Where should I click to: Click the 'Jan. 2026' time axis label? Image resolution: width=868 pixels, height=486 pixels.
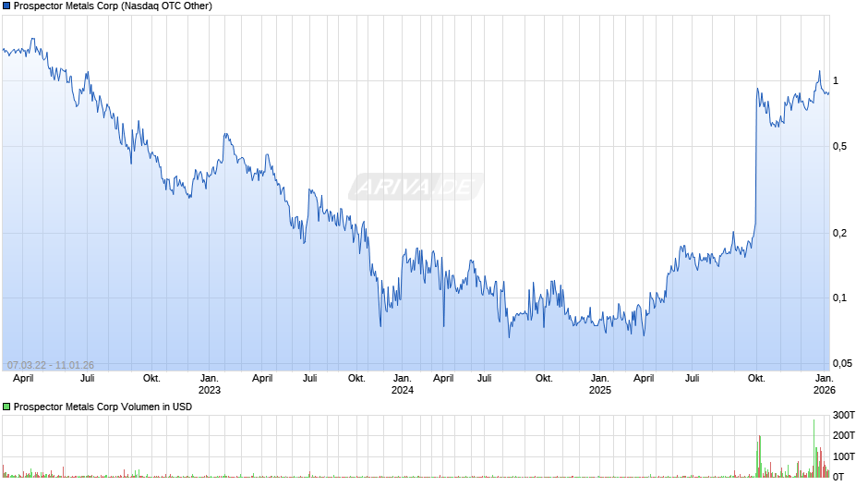(825, 384)
